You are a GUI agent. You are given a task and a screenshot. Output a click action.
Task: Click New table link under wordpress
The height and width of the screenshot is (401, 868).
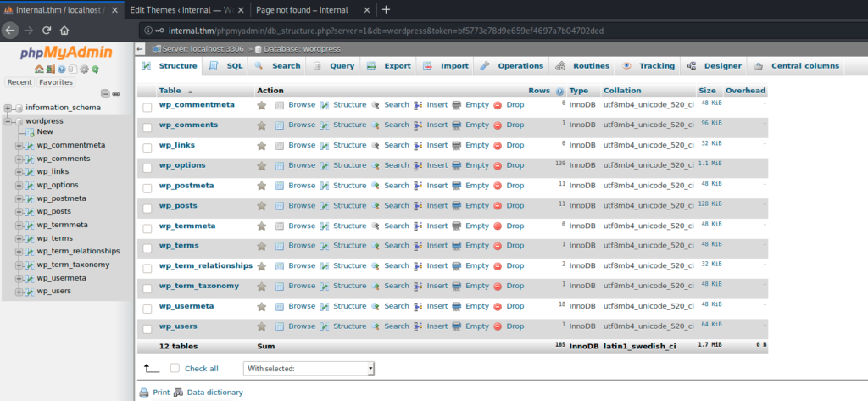(x=45, y=131)
